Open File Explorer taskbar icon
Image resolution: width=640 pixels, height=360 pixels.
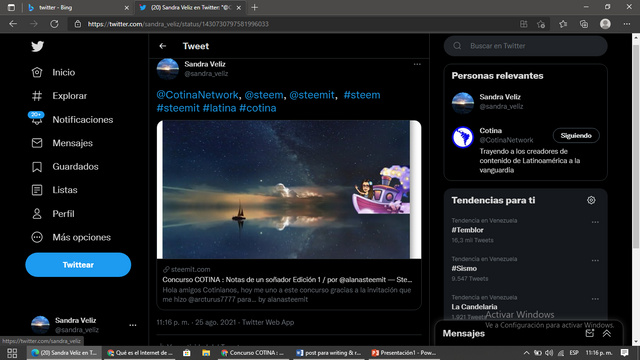[x=206, y=353]
